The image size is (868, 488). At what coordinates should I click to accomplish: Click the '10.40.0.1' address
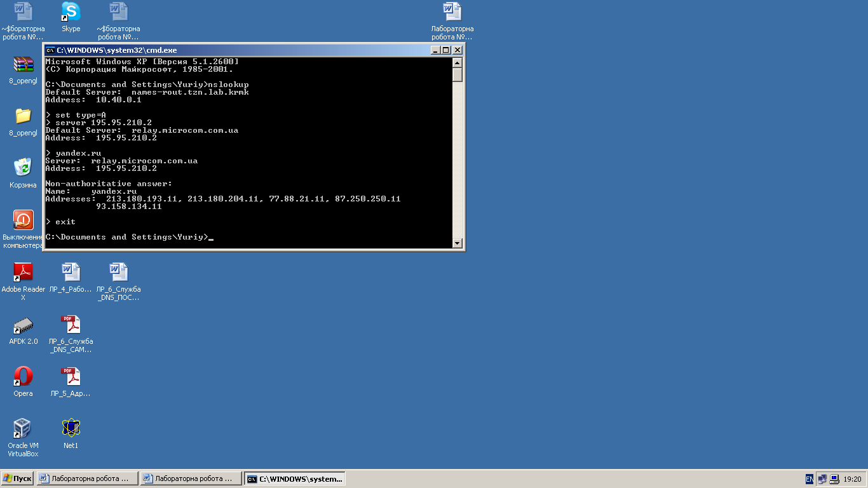(x=119, y=99)
